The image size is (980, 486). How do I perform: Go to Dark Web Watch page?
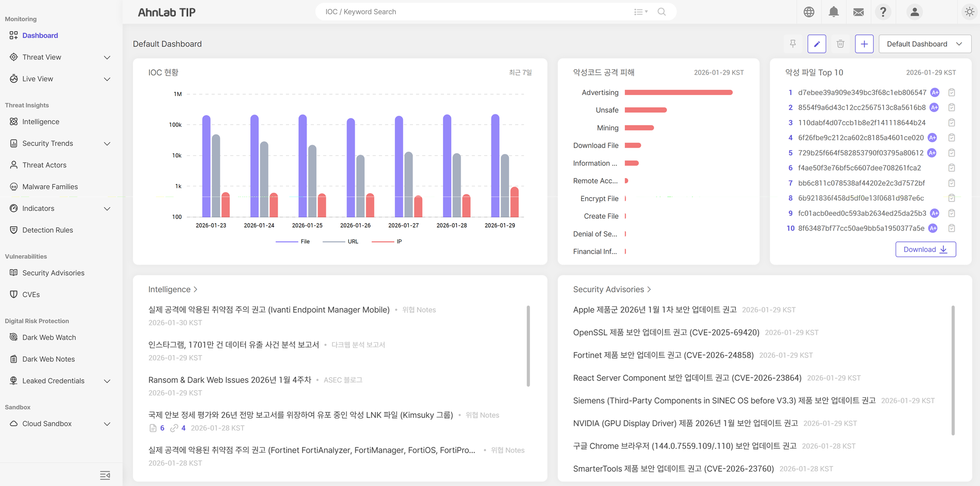coord(49,337)
